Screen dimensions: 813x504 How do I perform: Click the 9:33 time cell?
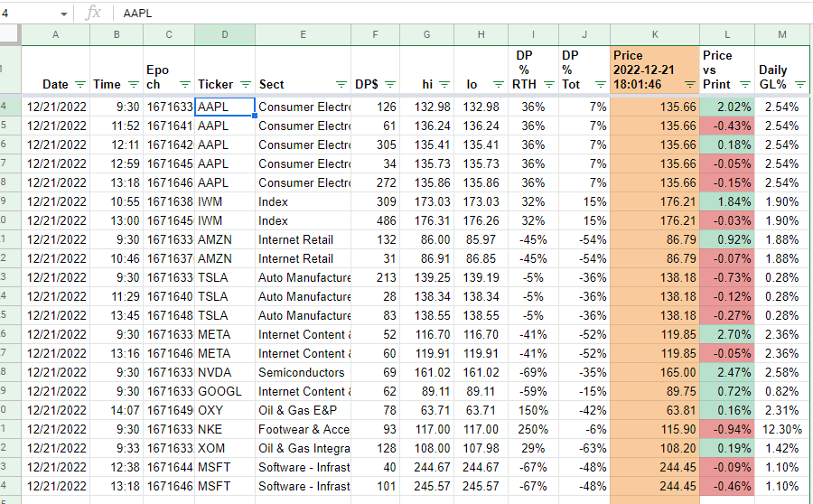pos(117,449)
